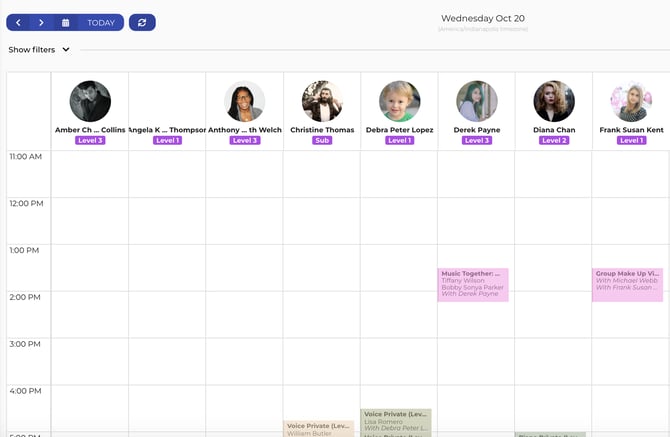Screen dimensions: 670x437
Task: Advance to next day with right chevron
Action: (x=41, y=23)
